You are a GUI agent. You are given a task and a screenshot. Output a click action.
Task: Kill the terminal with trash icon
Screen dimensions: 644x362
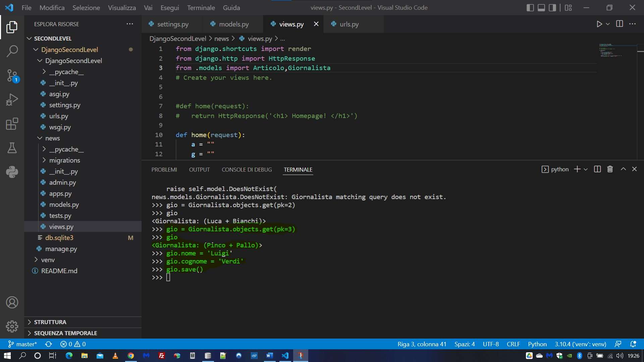pyautogui.click(x=610, y=169)
